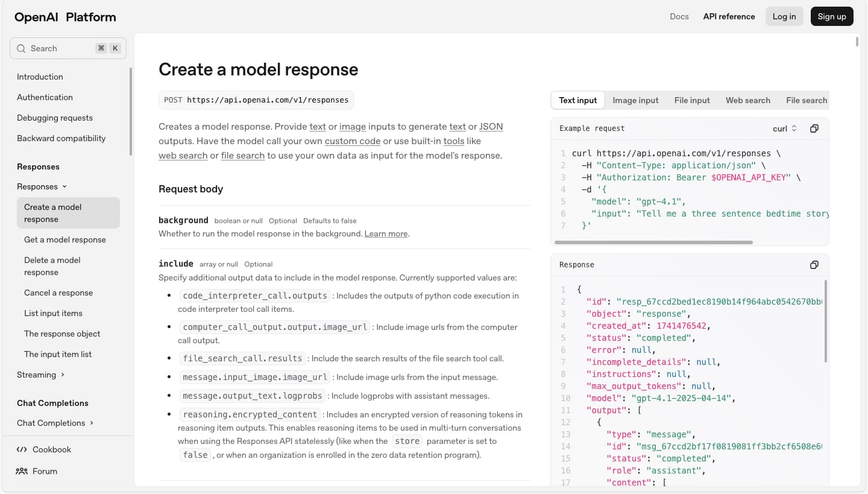This screenshot has width=868, height=494.
Task: Click the search magnifier icon
Action: 21,48
